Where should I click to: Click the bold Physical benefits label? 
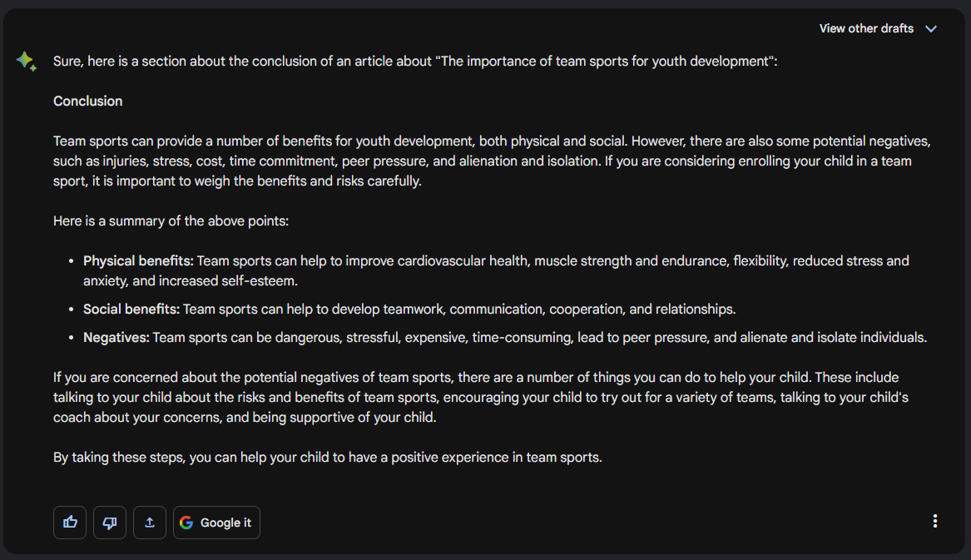(138, 261)
